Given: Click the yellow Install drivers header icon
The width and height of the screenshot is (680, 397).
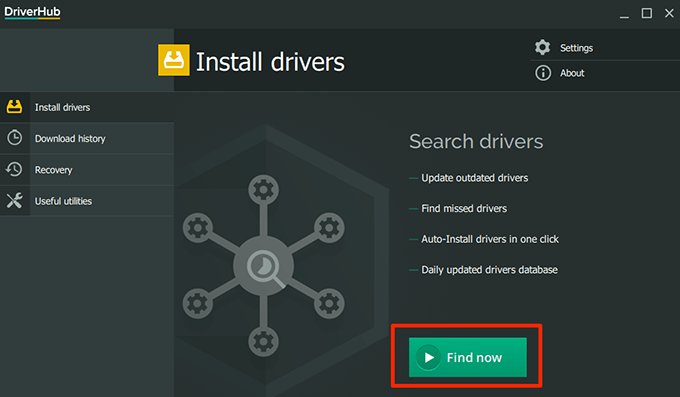Looking at the screenshot, I should pos(173,60).
